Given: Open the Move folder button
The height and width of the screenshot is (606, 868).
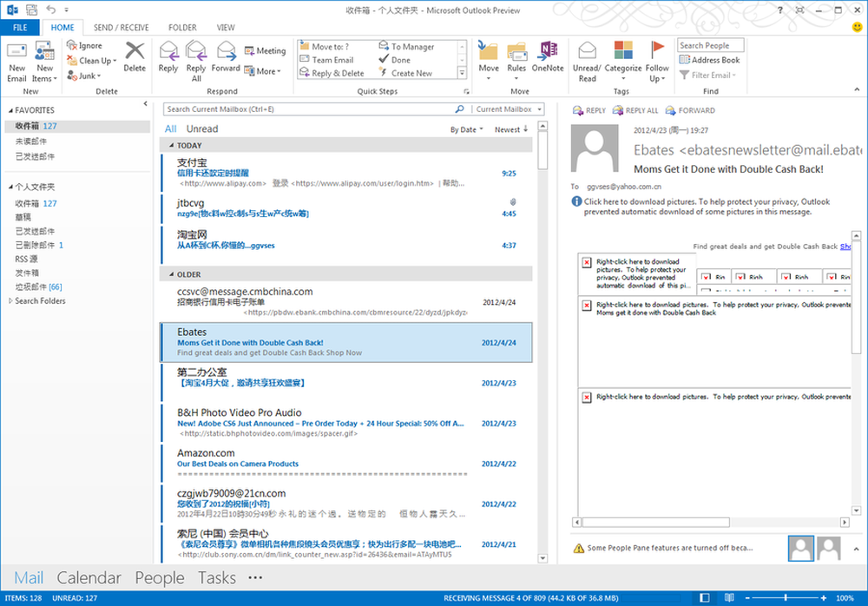Looking at the screenshot, I should (488, 61).
